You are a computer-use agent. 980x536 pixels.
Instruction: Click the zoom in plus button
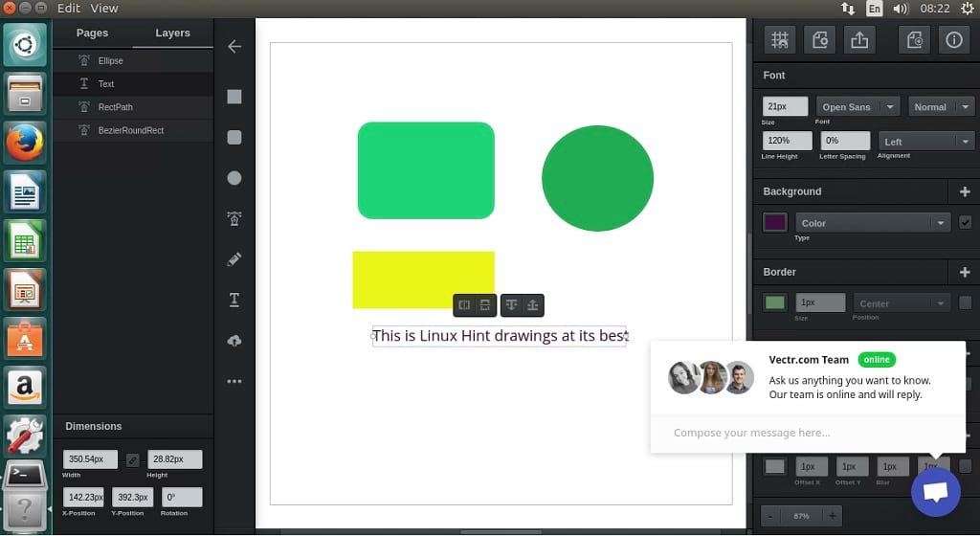click(833, 516)
